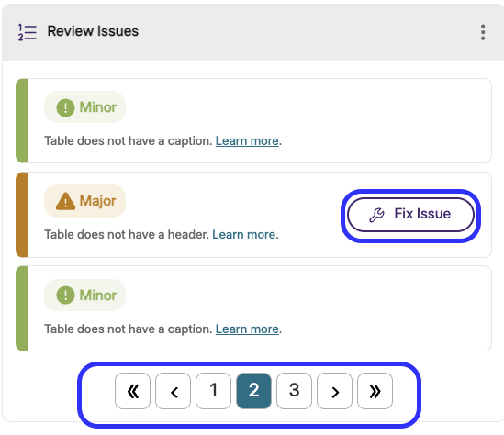Select the current page 2 button
The width and height of the screenshot is (504, 435).
click(x=253, y=391)
